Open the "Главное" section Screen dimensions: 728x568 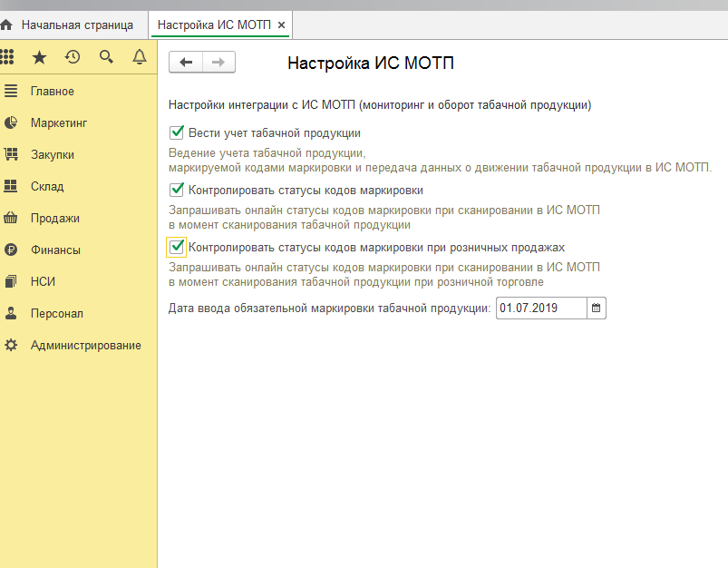tap(53, 91)
